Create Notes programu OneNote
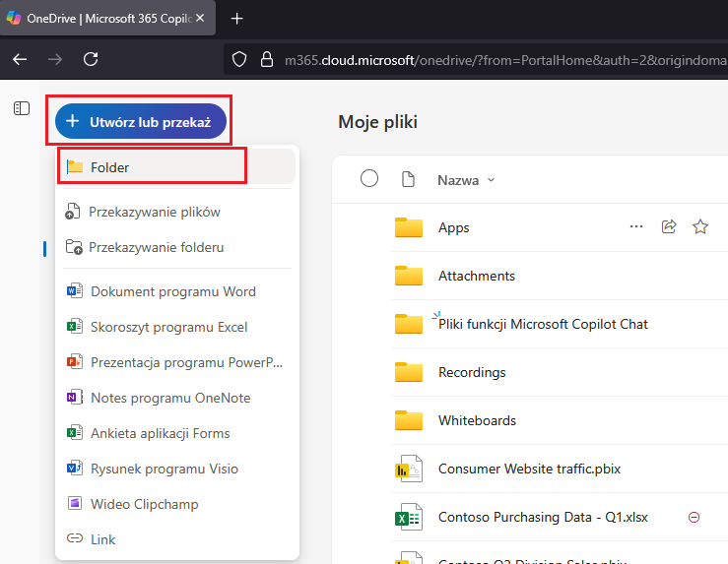The height and width of the screenshot is (564, 728). click(x=177, y=398)
